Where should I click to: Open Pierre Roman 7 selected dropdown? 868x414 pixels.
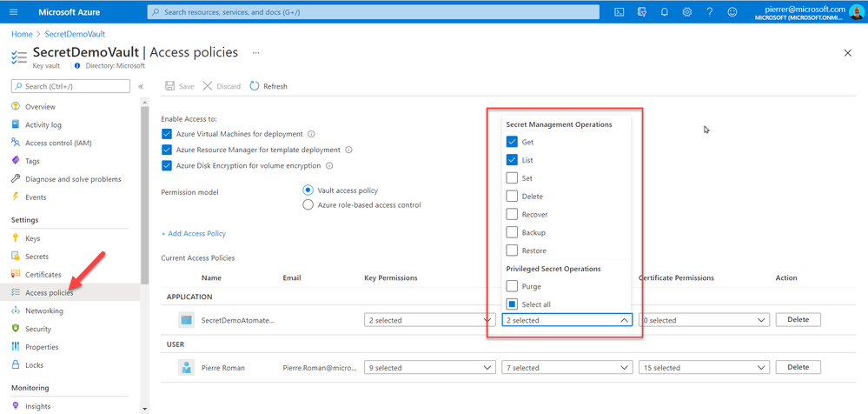pyautogui.click(x=567, y=367)
